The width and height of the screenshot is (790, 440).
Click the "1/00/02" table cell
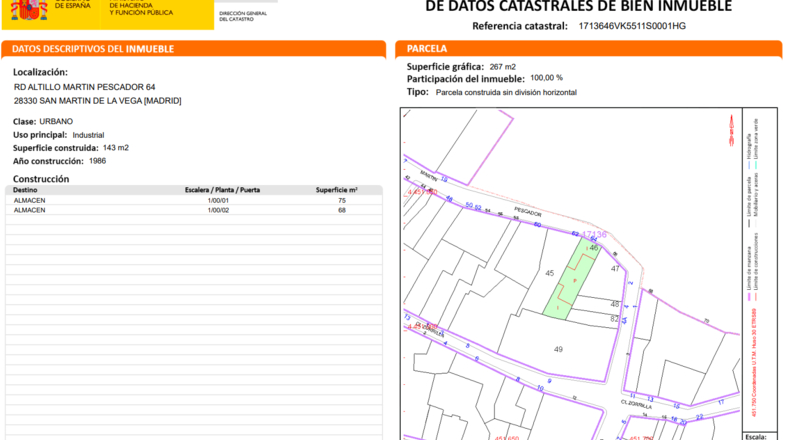pos(218,210)
